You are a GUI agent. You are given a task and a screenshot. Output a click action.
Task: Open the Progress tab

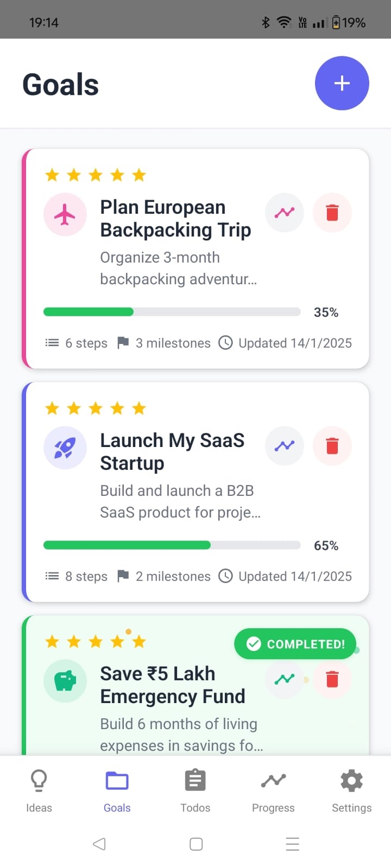tap(273, 790)
